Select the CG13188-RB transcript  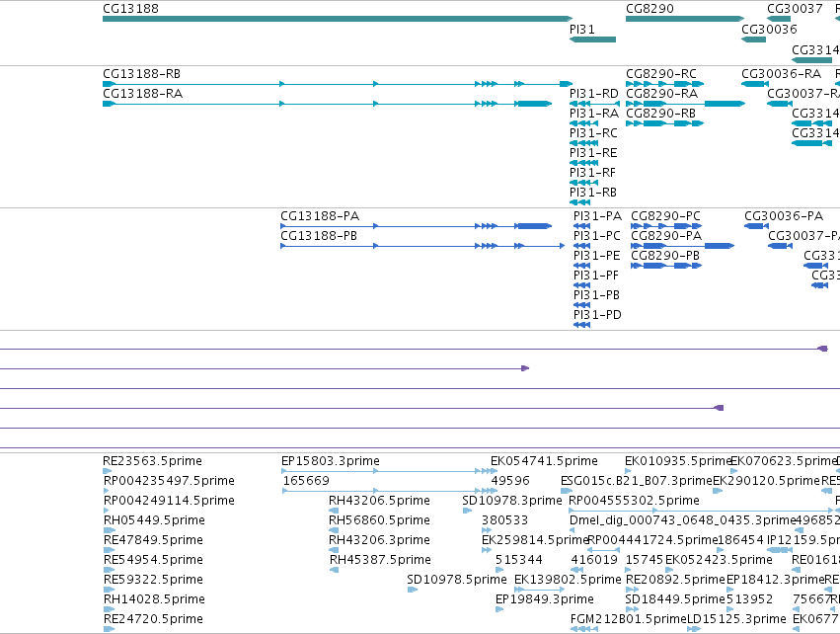(x=338, y=84)
